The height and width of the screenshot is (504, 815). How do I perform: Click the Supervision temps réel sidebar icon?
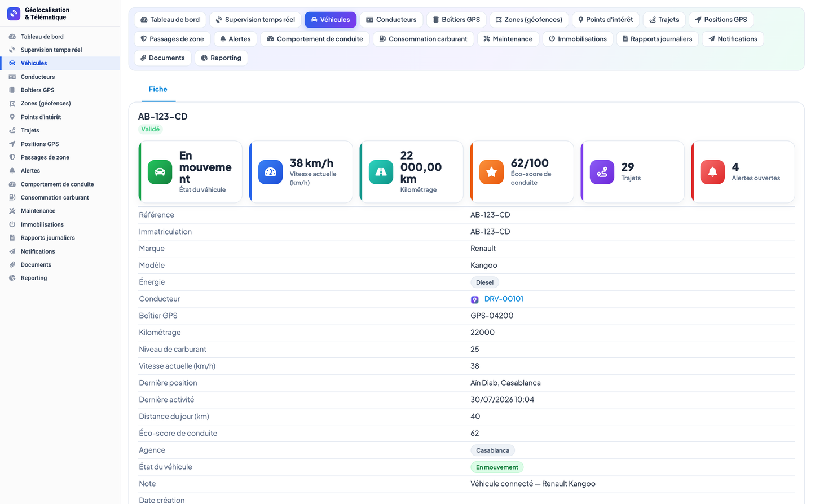(x=12, y=50)
